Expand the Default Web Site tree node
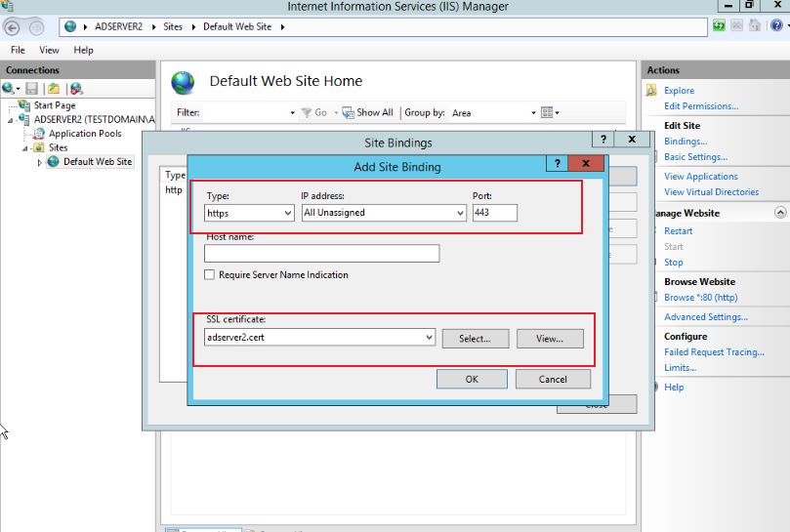 40,162
